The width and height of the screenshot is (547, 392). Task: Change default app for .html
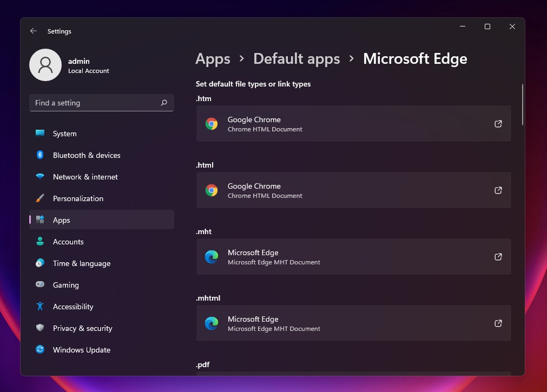click(x=354, y=190)
